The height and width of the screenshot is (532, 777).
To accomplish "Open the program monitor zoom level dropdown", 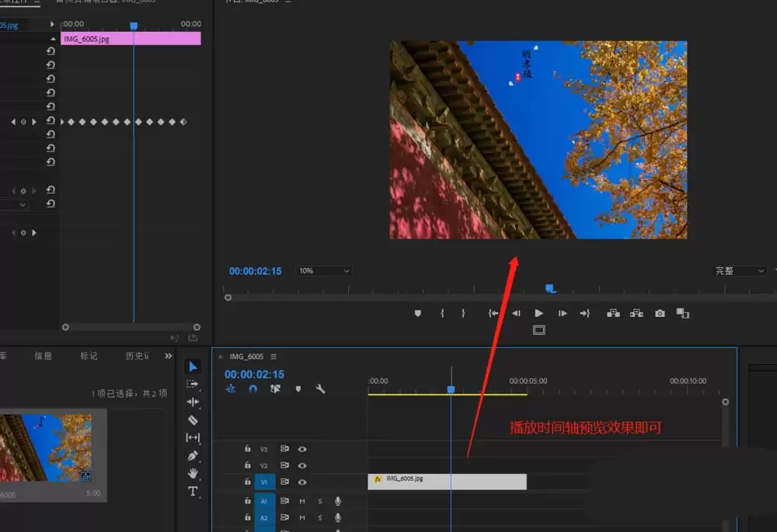I will click(x=323, y=271).
